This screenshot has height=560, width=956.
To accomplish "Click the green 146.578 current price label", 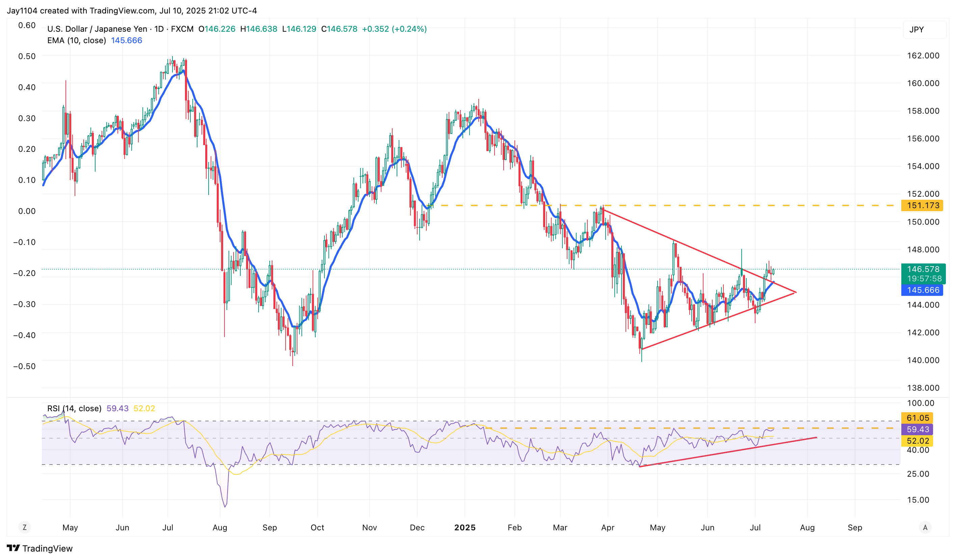I will point(923,269).
